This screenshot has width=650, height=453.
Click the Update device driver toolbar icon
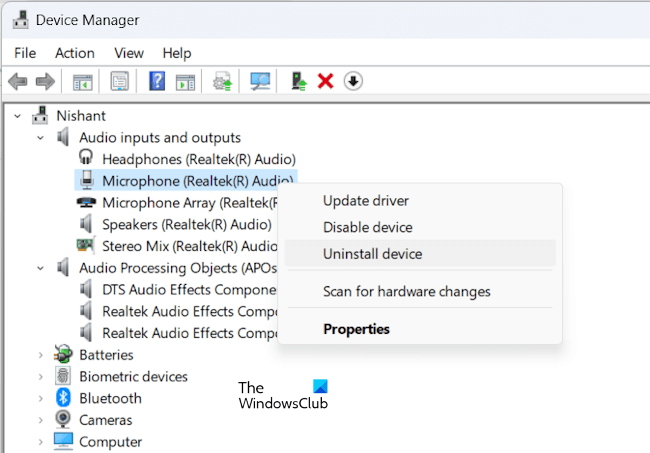click(x=298, y=81)
